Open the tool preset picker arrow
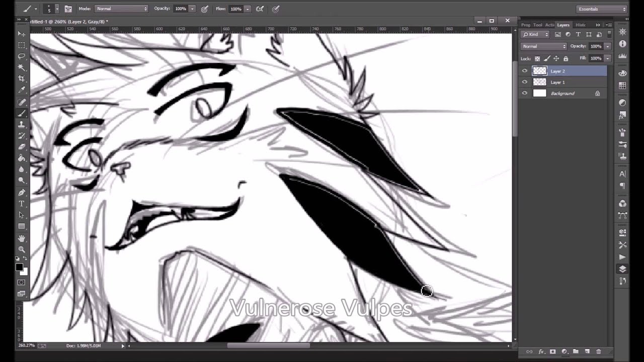644x362 pixels. tap(36, 9)
